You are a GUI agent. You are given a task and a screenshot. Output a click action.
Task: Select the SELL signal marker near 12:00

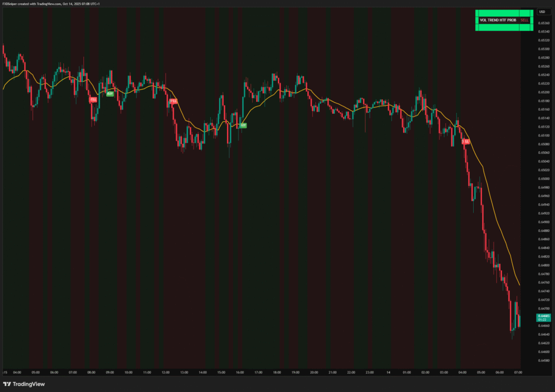click(173, 101)
